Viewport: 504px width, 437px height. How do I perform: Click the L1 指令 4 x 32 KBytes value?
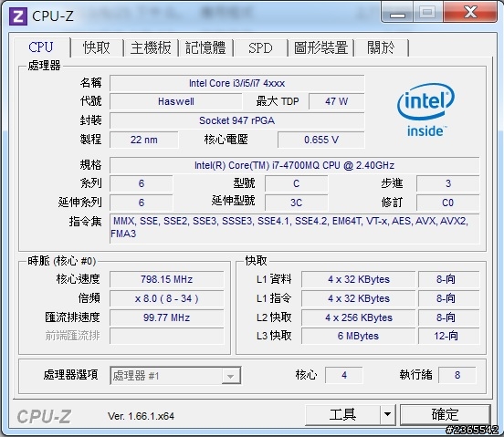click(x=359, y=298)
